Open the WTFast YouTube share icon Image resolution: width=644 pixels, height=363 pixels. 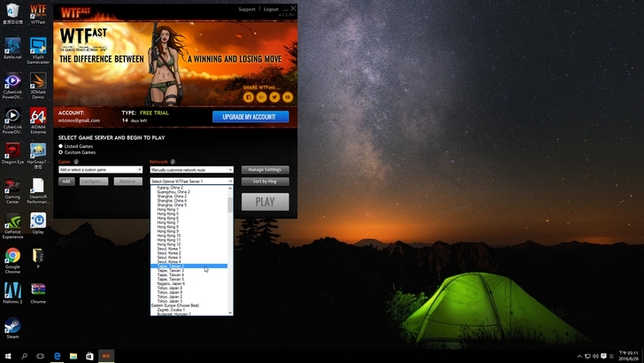pos(287,97)
